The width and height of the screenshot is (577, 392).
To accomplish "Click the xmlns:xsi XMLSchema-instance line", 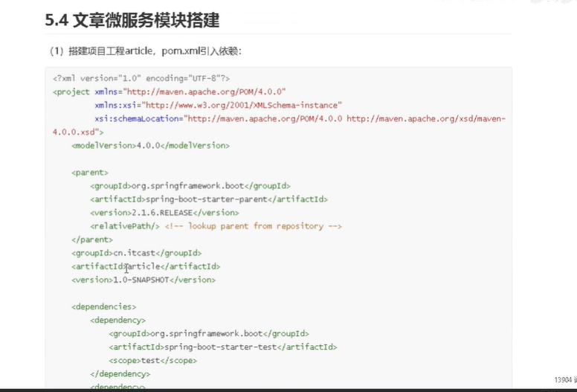I will [218, 106].
